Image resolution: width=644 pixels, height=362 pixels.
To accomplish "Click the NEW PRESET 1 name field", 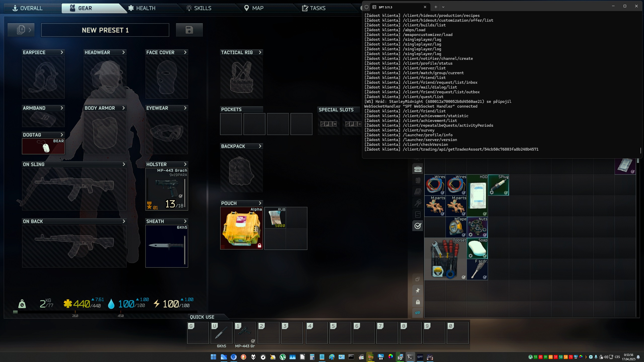I will coord(105,30).
